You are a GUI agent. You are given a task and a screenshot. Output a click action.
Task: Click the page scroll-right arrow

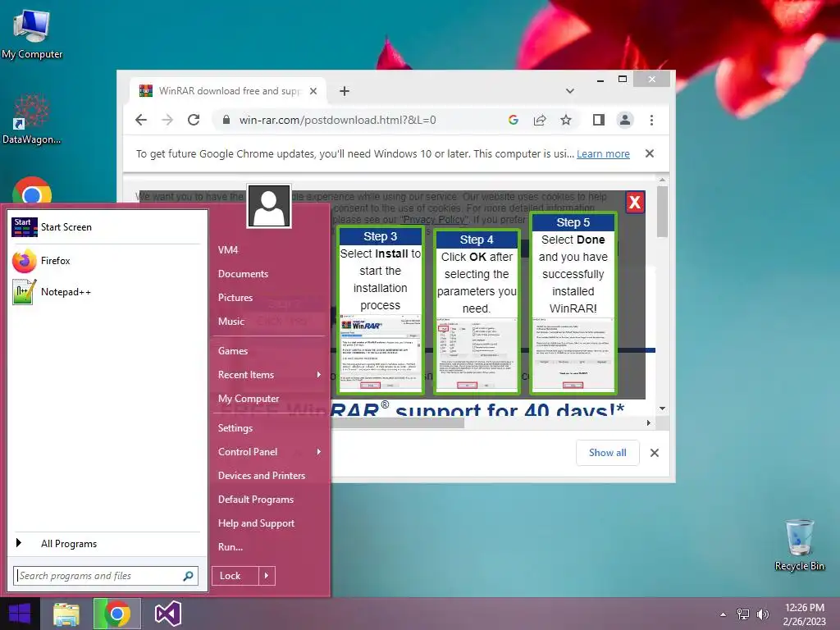(648, 422)
